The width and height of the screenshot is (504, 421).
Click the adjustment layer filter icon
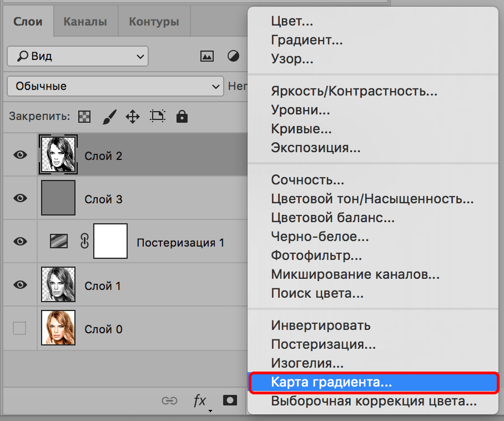click(x=234, y=56)
